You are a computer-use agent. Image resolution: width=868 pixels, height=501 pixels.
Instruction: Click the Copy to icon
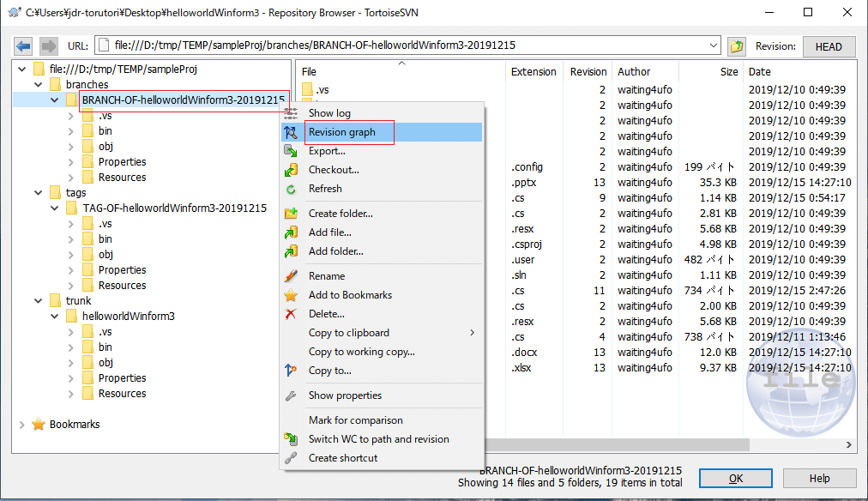coord(291,371)
